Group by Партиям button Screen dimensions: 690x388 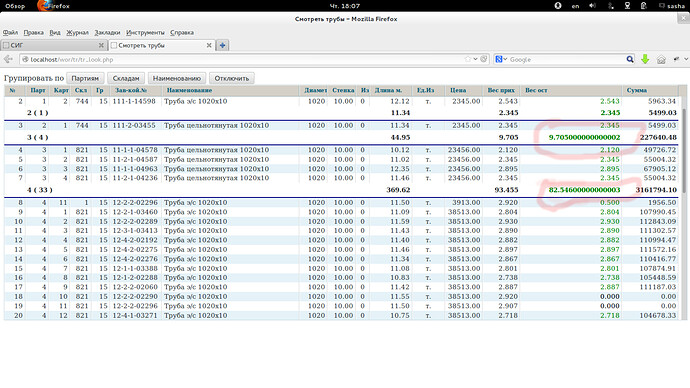85,78
